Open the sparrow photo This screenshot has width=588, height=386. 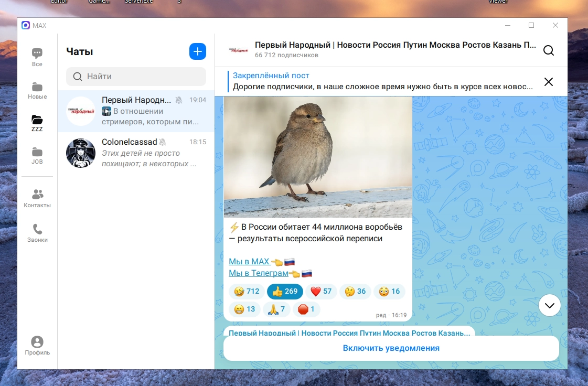click(x=318, y=157)
